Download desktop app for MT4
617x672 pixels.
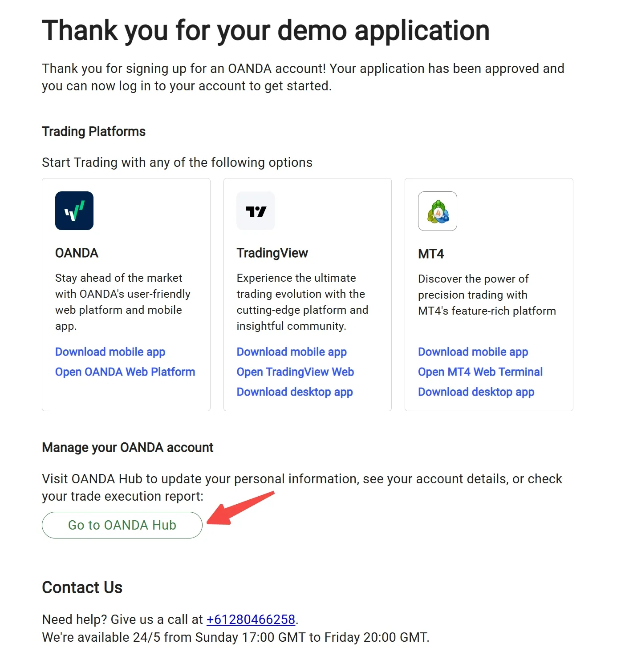pyautogui.click(x=476, y=392)
